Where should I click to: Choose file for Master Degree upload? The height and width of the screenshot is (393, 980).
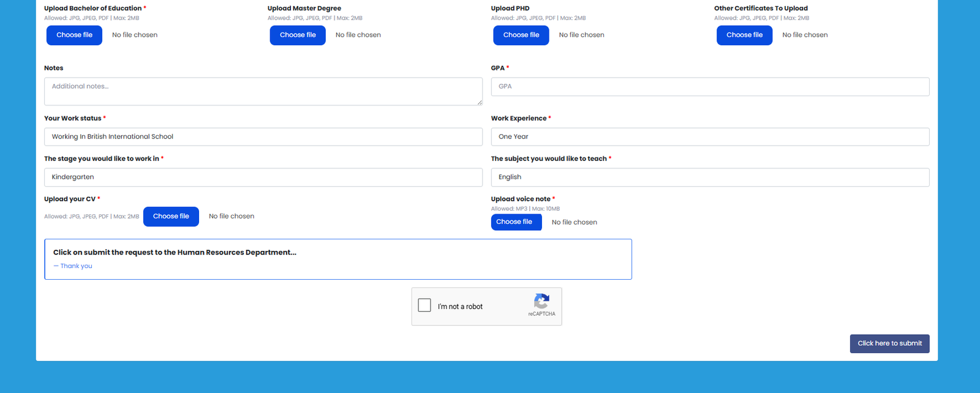[x=298, y=35]
